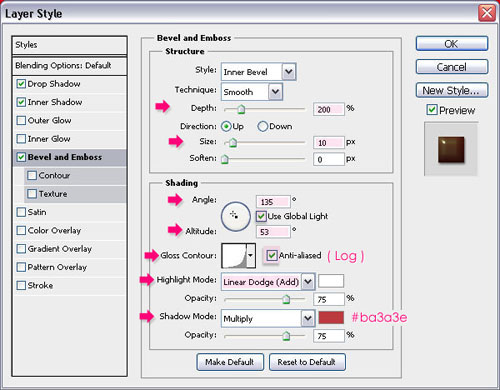
Task: Uncheck the Drop Shadow checkbox
Action: [x=21, y=84]
